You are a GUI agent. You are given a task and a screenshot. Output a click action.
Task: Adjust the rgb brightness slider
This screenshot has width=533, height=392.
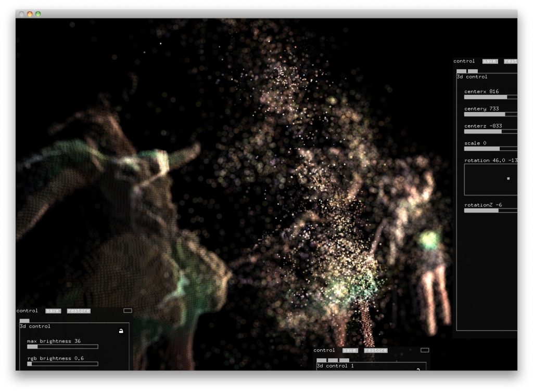tap(62, 364)
